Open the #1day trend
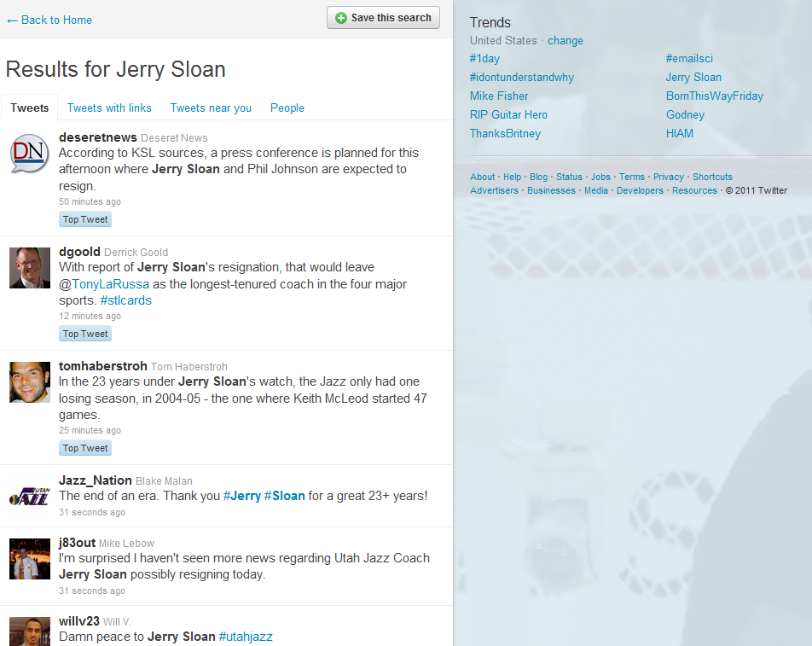Image resolution: width=812 pixels, height=646 pixels. click(484, 59)
